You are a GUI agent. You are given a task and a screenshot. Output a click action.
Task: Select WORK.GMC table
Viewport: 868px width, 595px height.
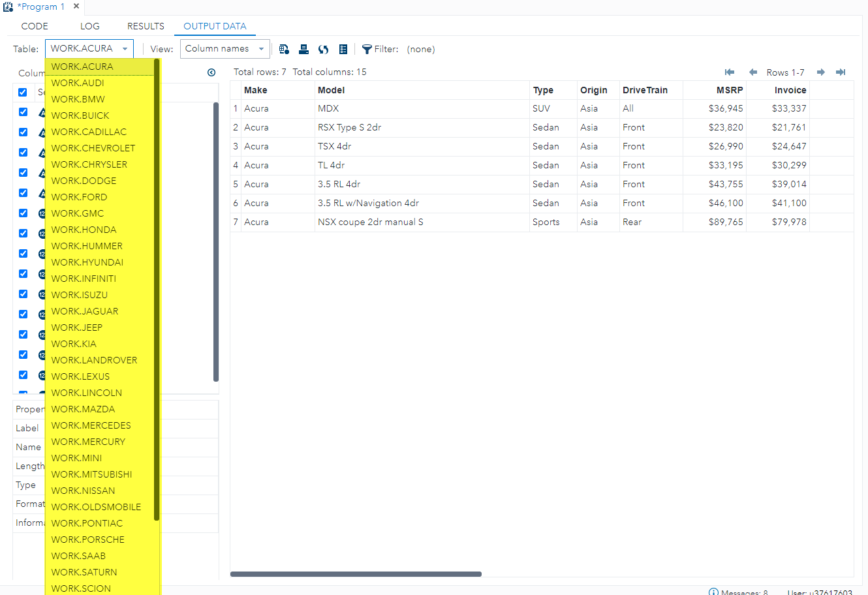pos(100,213)
